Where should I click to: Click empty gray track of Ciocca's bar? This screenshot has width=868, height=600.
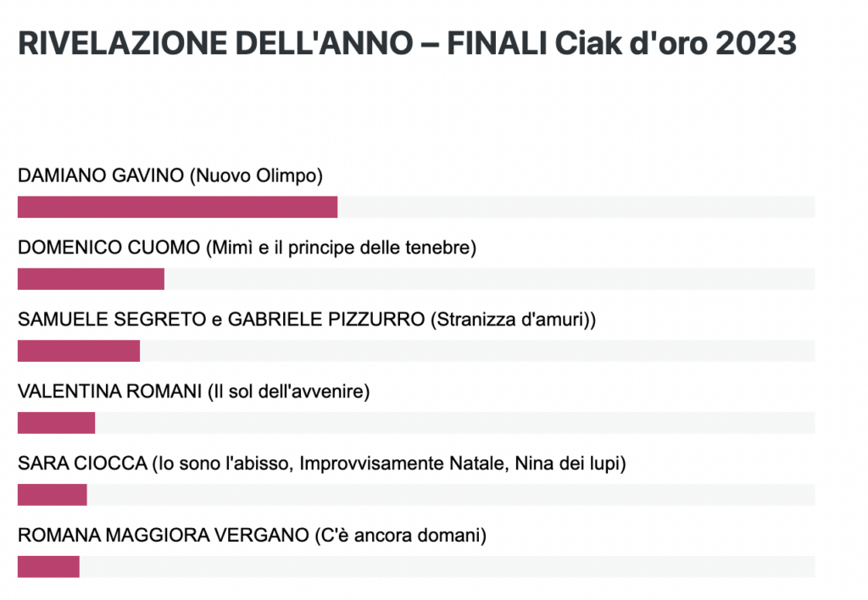(451, 495)
